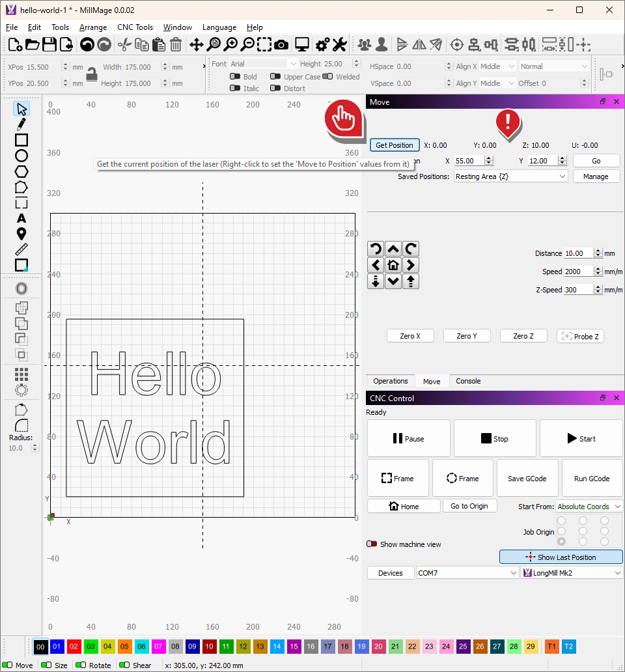625x672 pixels.
Task: Click the delete trash can icon
Action: (x=176, y=44)
